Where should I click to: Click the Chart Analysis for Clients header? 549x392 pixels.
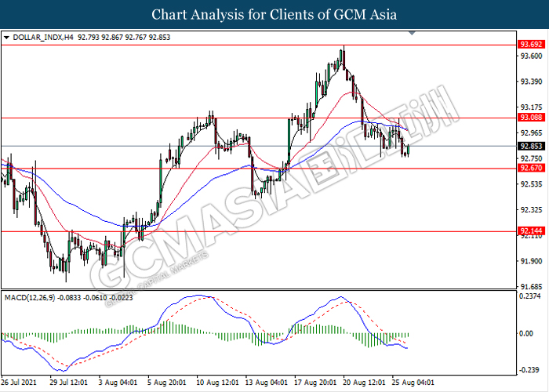coord(274,14)
